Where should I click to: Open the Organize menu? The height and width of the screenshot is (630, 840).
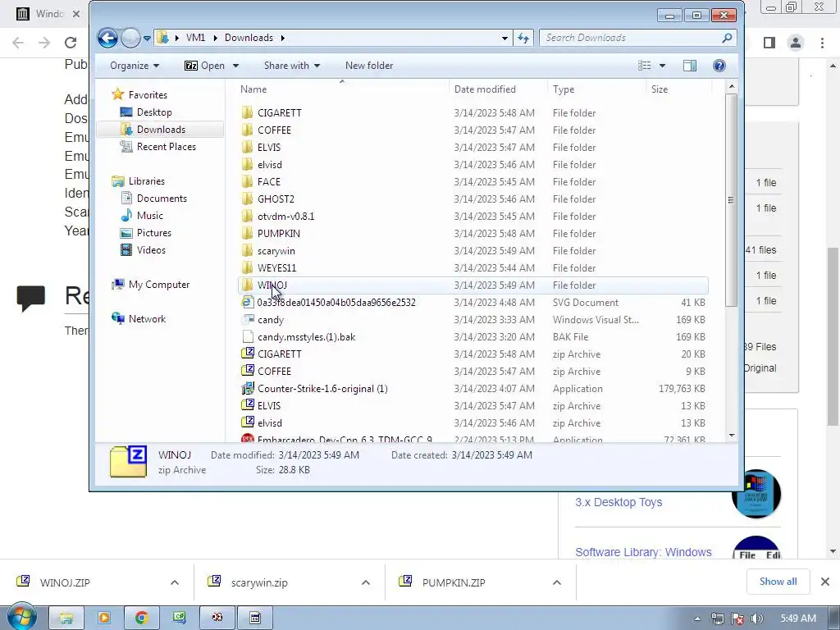point(135,66)
